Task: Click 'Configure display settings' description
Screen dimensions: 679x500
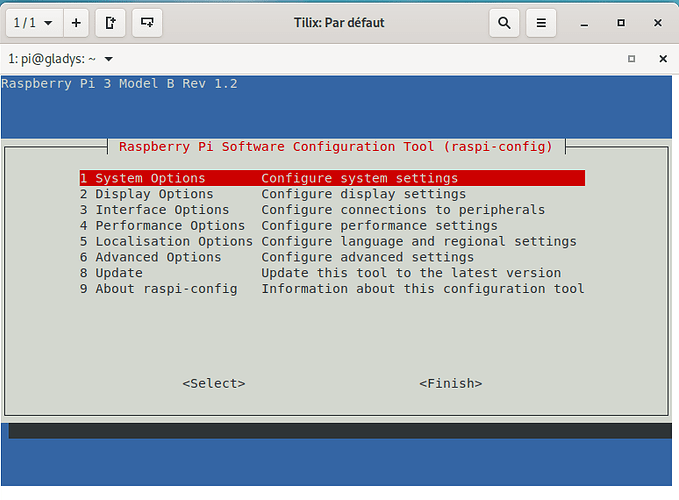Action: click(364, 194)
